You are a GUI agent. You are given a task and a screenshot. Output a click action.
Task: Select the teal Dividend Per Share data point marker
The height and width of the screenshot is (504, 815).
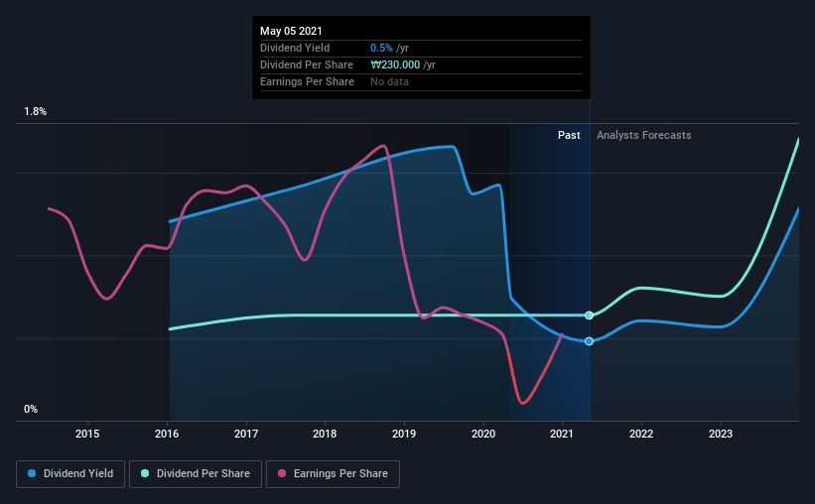(589, 315)
